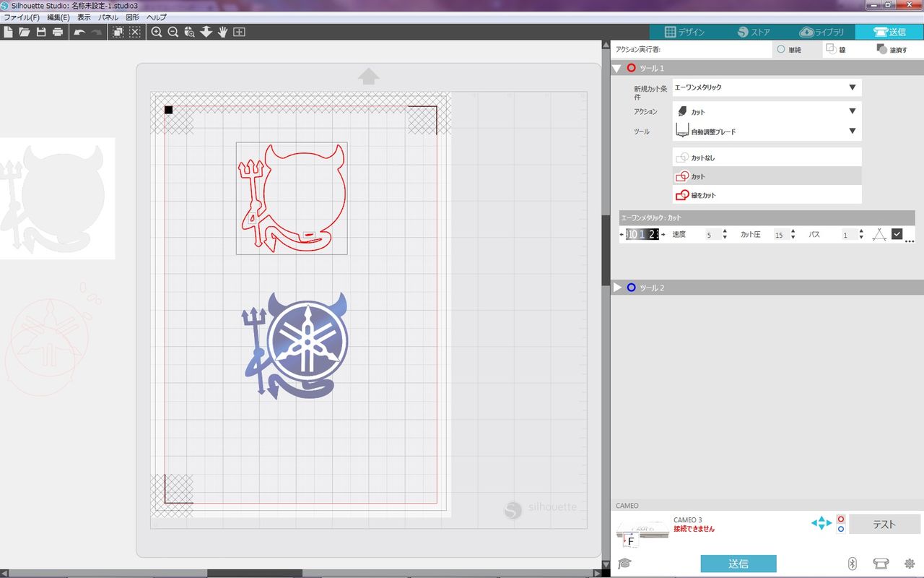Viewport: 924px width, 578px height.
Task: Open the 新規カット条件 material dropdown
Action: (767, 87)
